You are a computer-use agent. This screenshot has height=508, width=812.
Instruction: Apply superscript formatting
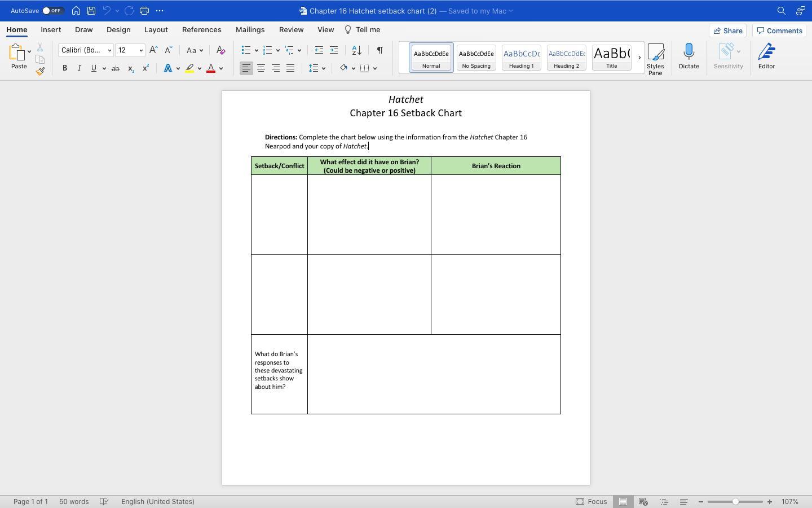click(145, 68)
